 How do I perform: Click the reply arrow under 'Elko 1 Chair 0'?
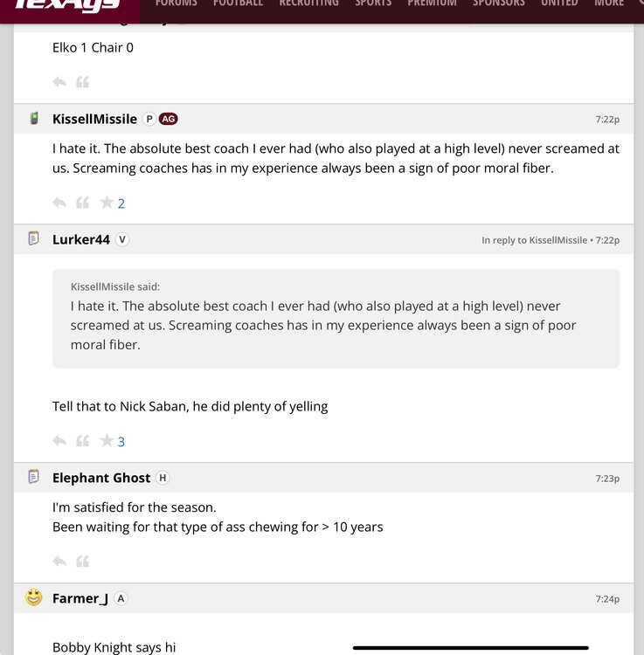pyautogui.click(x=59, y=82)
